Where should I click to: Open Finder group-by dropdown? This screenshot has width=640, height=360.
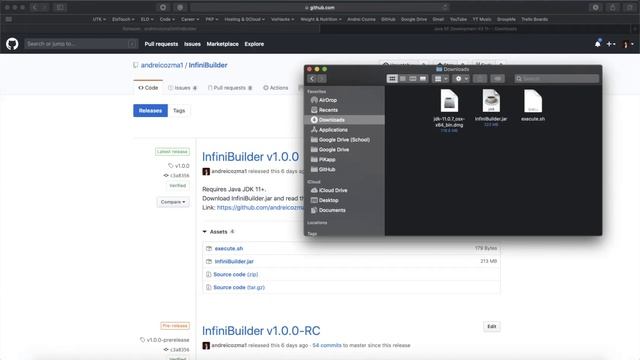(441, 79)
